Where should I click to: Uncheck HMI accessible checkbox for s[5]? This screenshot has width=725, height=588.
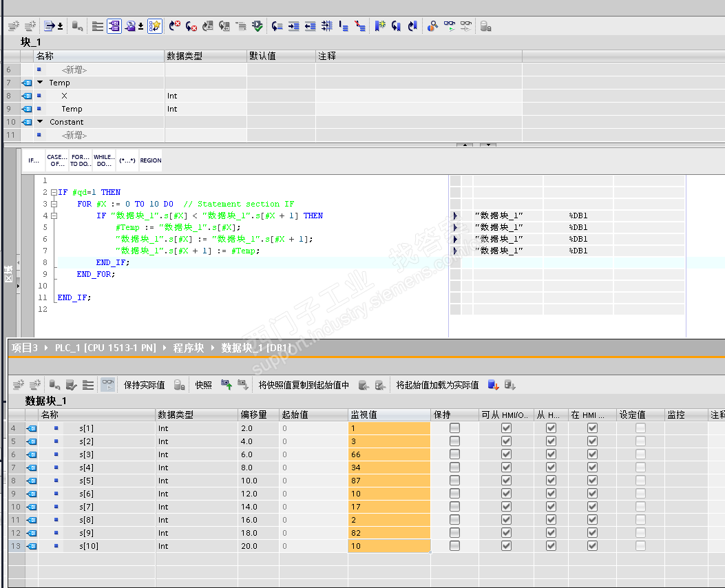(x=507, y=481)
